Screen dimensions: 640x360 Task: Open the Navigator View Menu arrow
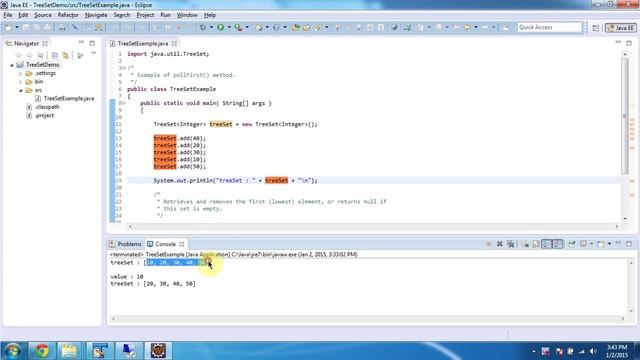93,54
